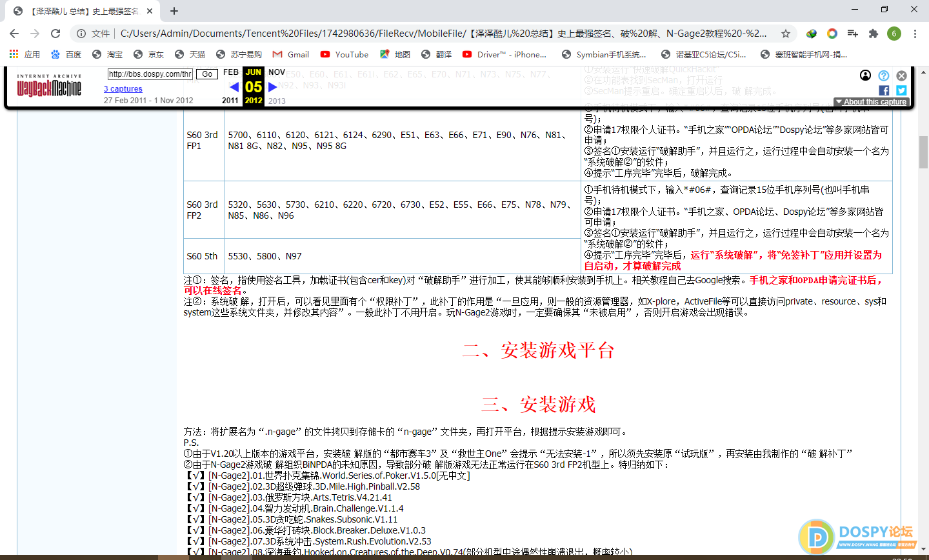Go to next capture blue arrow
929x560 pixels.
pos(273,86)
